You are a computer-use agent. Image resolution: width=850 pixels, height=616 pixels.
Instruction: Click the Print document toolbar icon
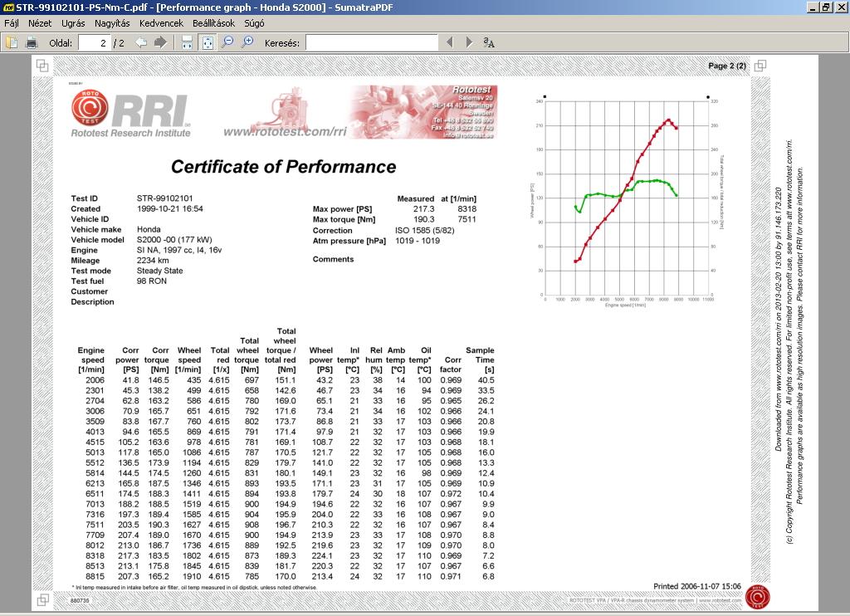32,42
